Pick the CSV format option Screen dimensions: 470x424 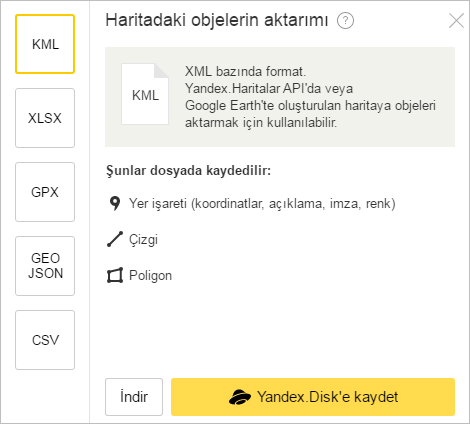45,340
